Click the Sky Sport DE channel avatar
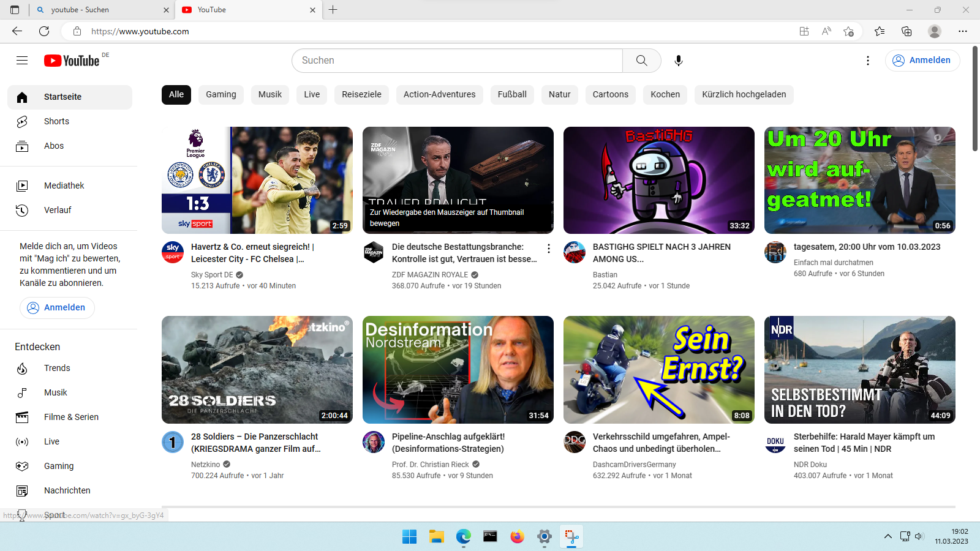The width and height of the screenshot is (980, 551). pyautogui.click(x=173, y=252)
